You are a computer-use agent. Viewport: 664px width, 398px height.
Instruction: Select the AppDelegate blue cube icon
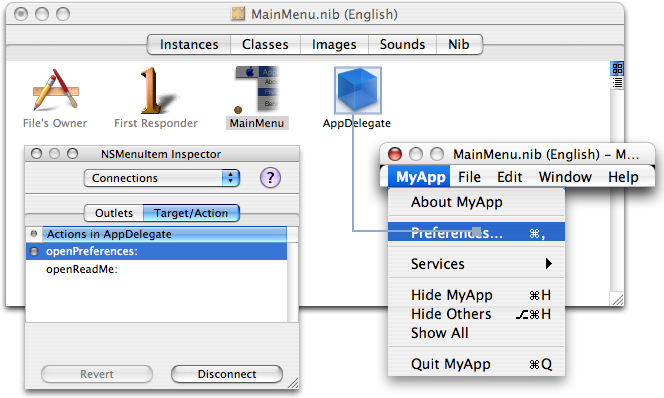tap(357, 90)
